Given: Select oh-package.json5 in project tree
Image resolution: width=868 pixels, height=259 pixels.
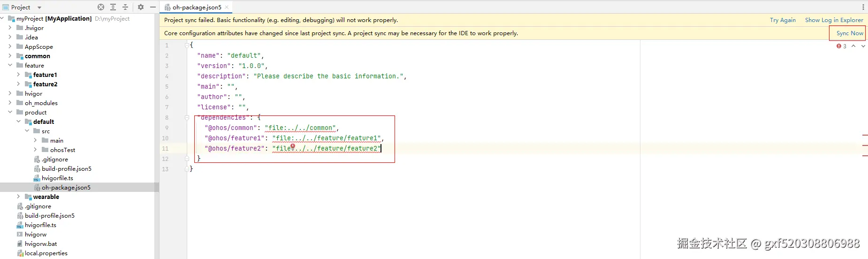Looking at the screenshot, I should (66, 187).
